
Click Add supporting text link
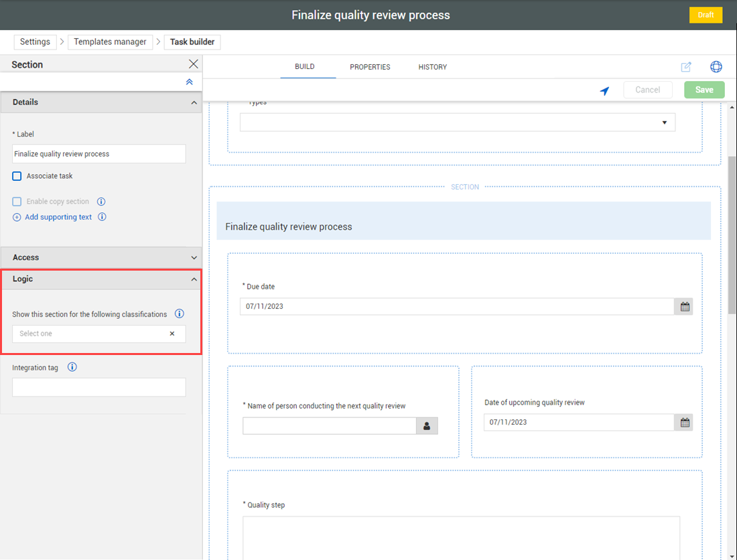pos(58,217)
